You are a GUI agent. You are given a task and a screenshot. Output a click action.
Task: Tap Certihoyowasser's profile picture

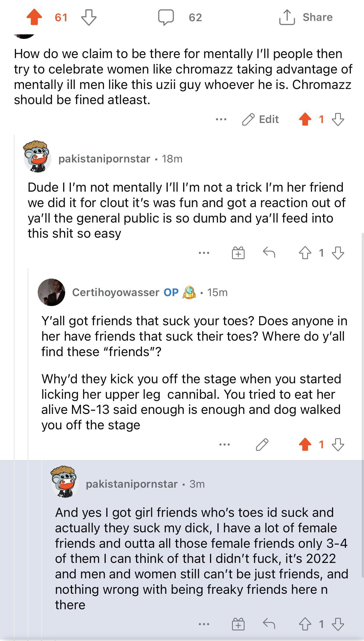51,292
